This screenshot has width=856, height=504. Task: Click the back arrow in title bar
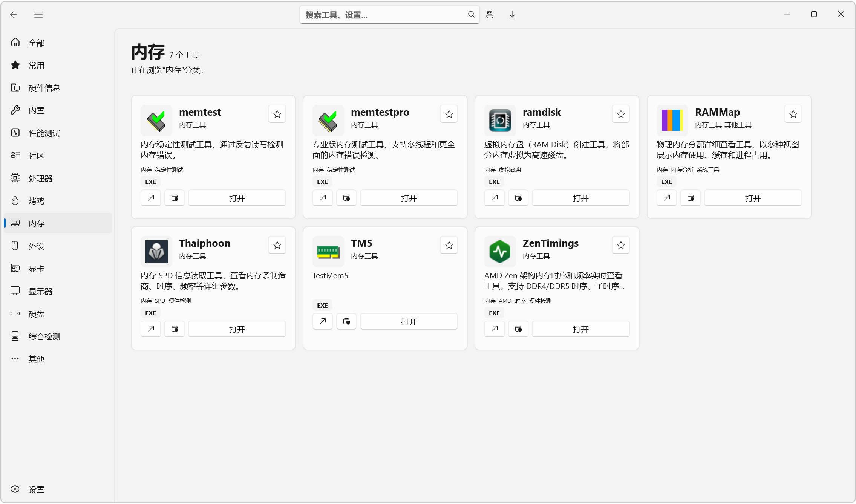point(14,15)
